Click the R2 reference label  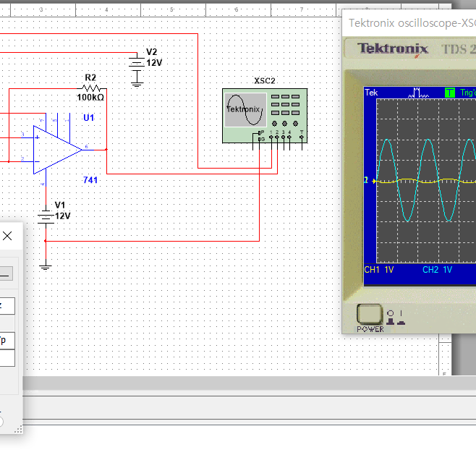[x=90, y=77]
